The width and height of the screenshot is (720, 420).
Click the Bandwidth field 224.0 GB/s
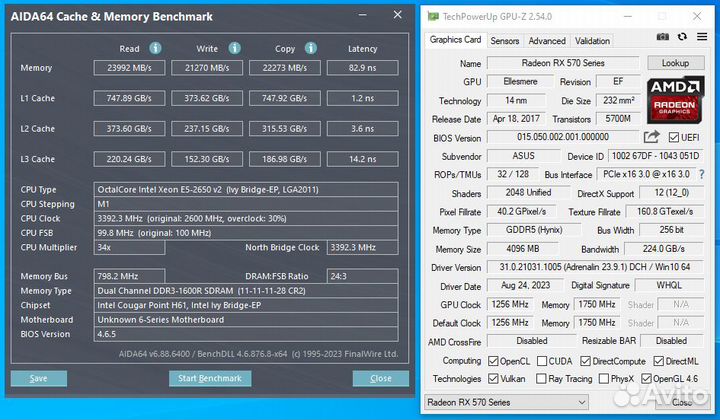pyautogui.click(x=664, y=249)
